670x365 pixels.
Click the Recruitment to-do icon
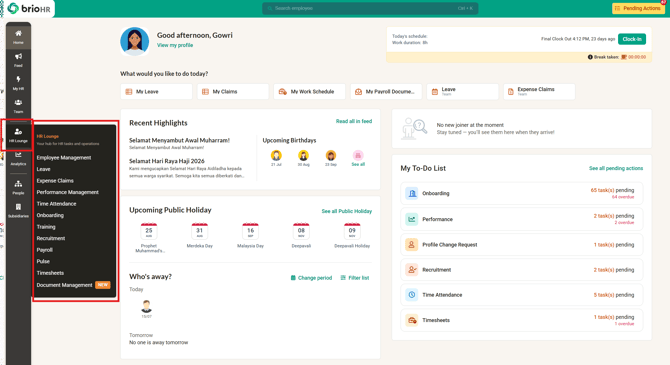point(411,270)
